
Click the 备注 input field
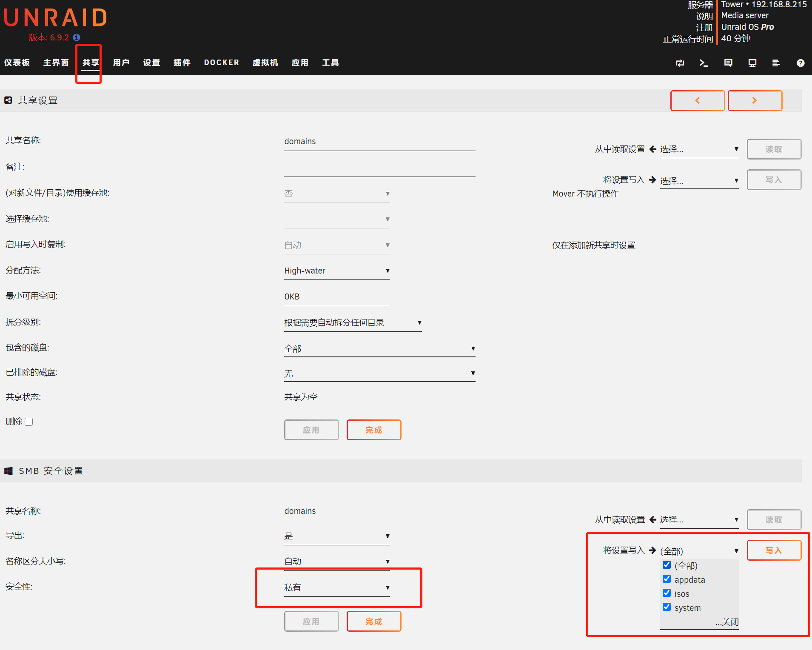[x=380, y=168]
